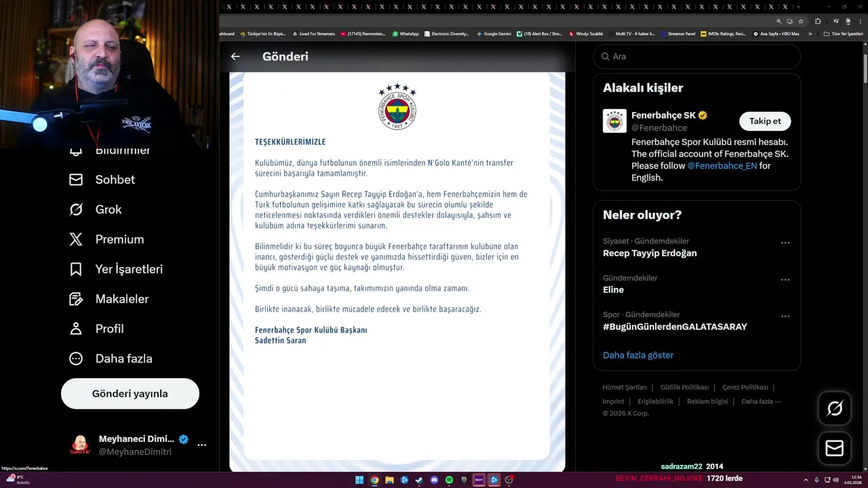Open more options for the GALATASARAY trend

785,316
